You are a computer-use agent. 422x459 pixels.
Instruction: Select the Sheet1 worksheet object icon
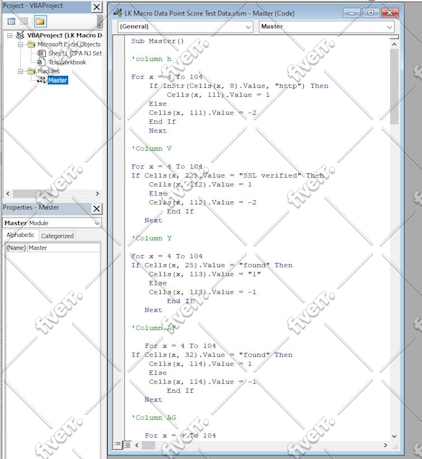[x=41, y=53]
